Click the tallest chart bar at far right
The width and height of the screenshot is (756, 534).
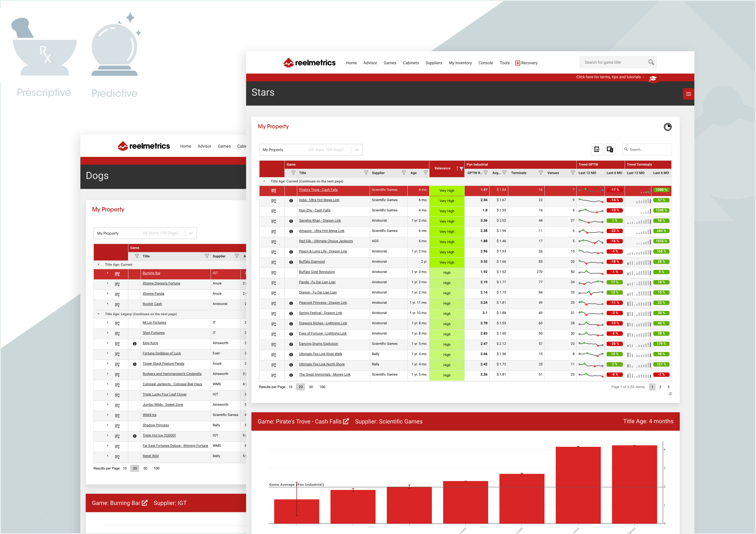tap(634, 484)
